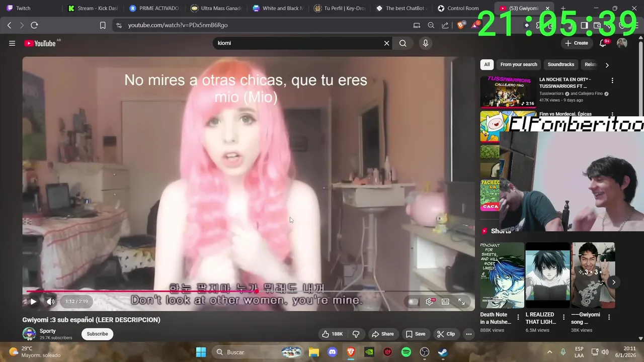Switch to the Tu Perfil Key-Drop tab

click(339, 8)
